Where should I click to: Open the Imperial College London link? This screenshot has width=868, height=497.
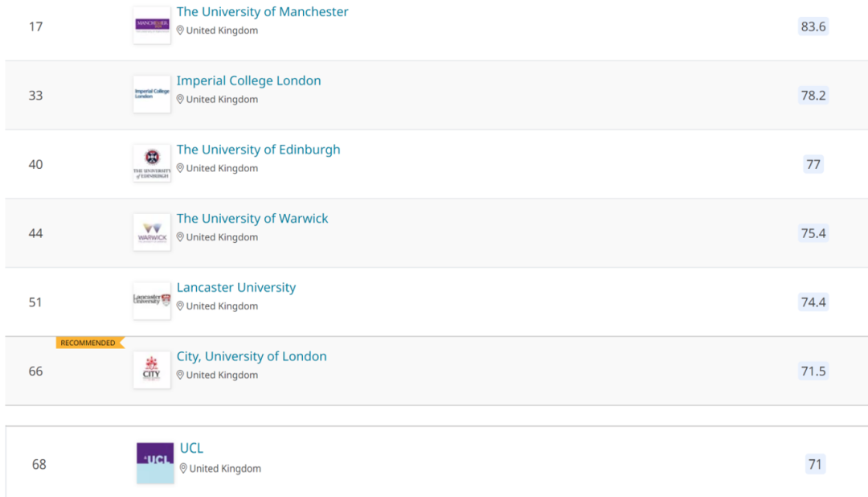click(x=248, y=80)
